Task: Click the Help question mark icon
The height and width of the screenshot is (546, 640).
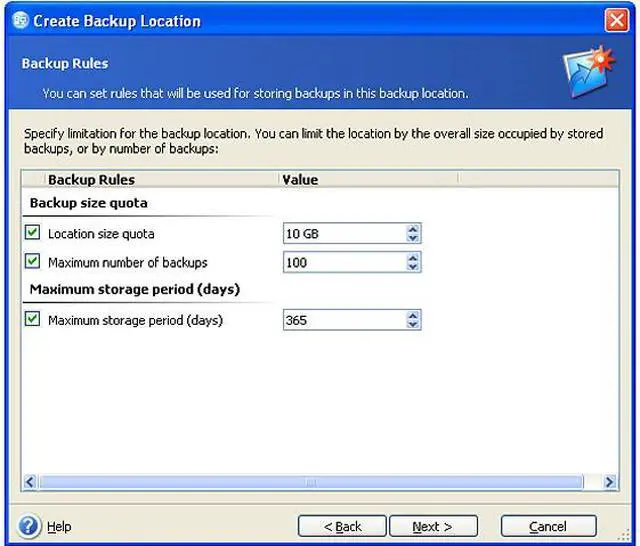Action: tap(29, 526)
